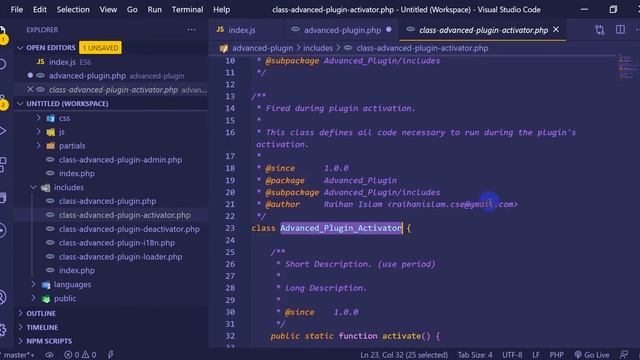Split the editor to the right

(x=620, y=30)
